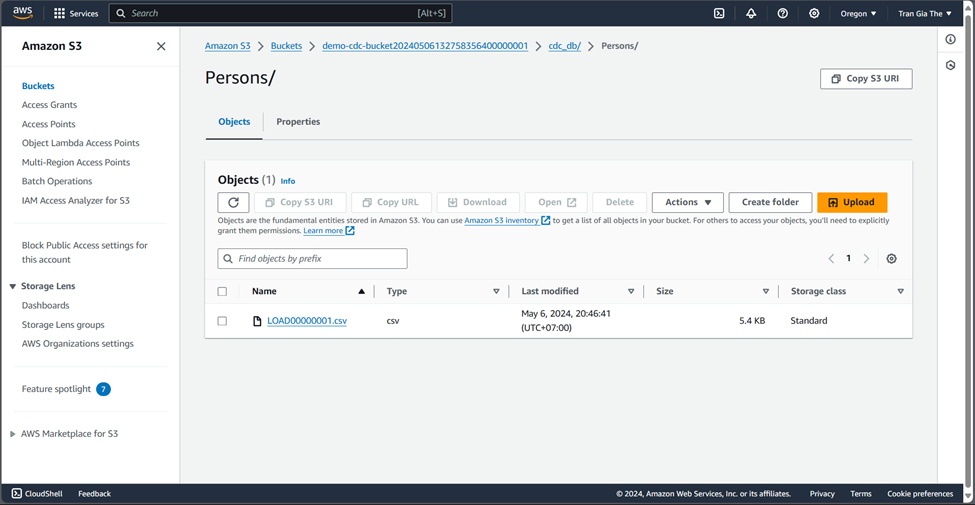975x505 pixels.
Task: Click the header Copy S3 URI button
Action: 866,79
